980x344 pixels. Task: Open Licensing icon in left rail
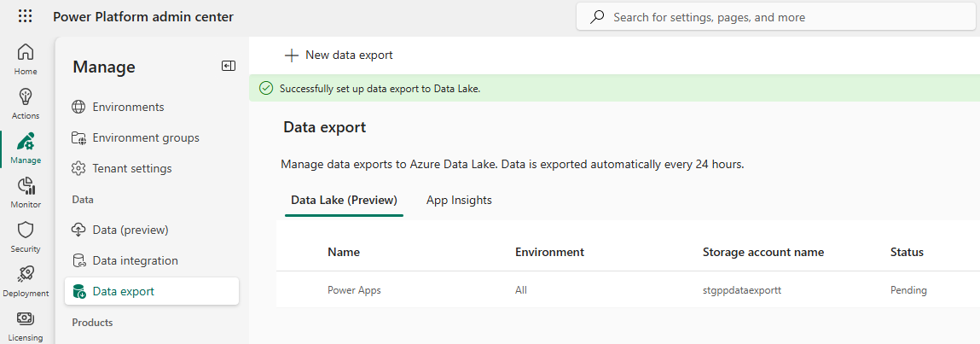(26, 324)
